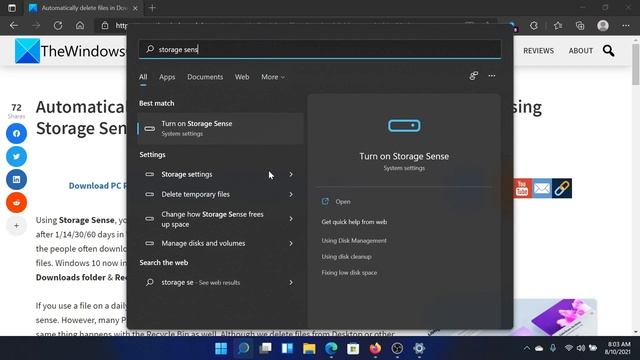Share article on LinkedIn

tap(16, 180)
